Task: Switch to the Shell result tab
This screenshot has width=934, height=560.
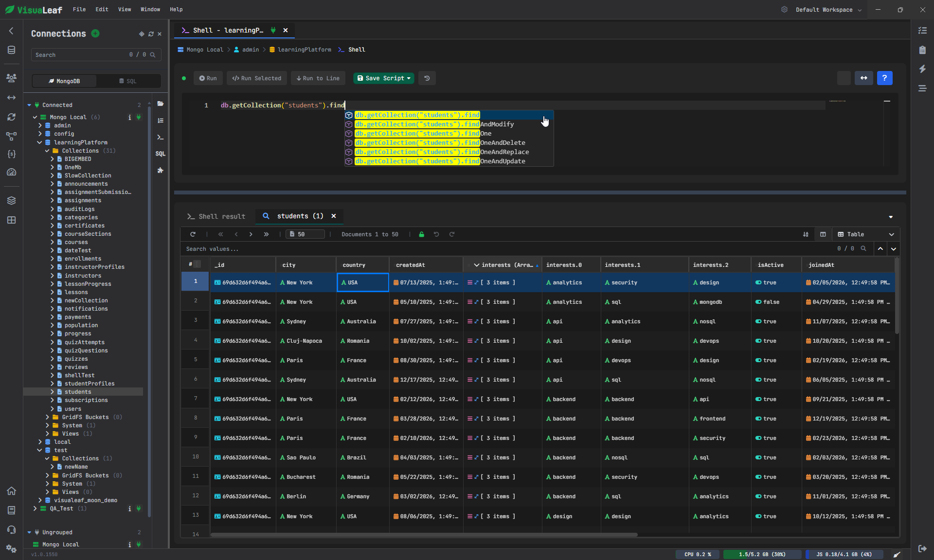Action: point(216,216)
